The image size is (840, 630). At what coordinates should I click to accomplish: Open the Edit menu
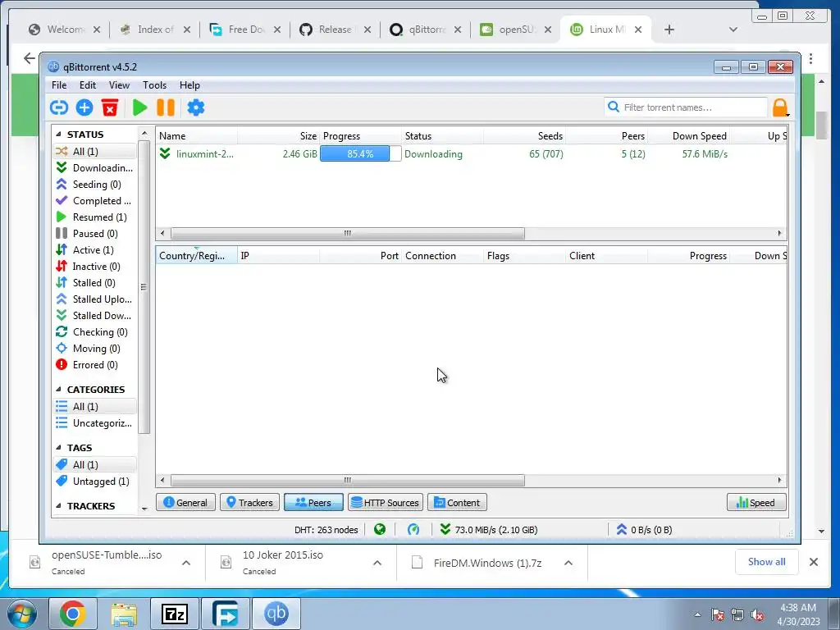[87, 85]
